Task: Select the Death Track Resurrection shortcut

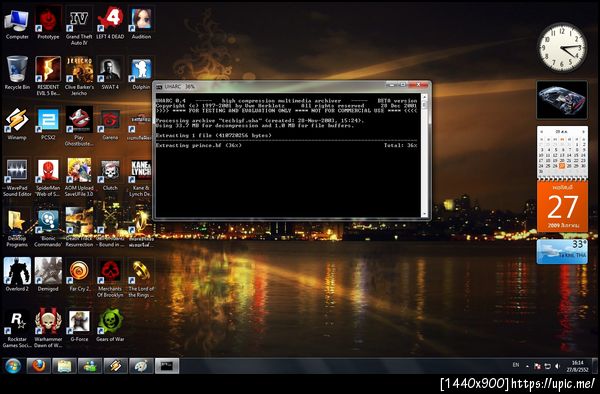Action: click(79, 228)
